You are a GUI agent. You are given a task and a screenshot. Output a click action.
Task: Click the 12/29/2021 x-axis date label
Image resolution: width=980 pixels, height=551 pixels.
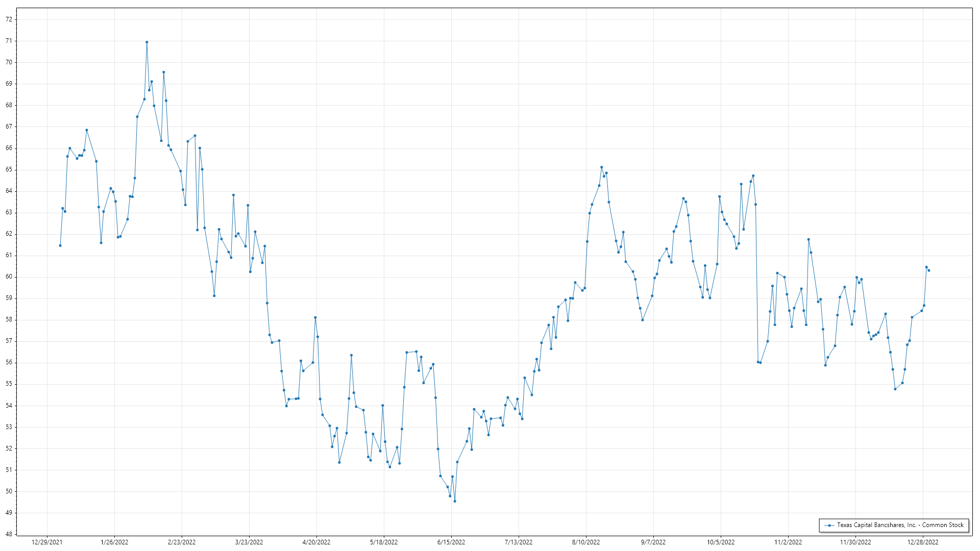(x=47, y=542)
